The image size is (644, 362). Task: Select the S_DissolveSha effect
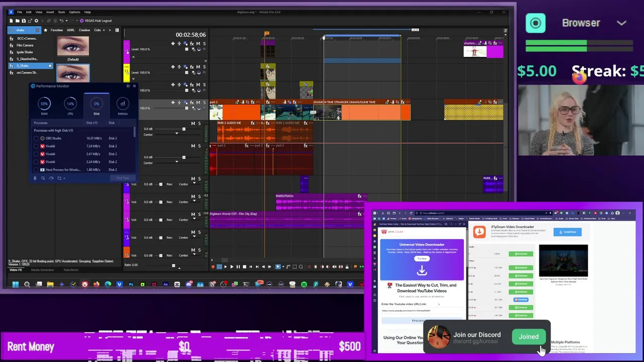pyautogui.click(x=27, y=59)
